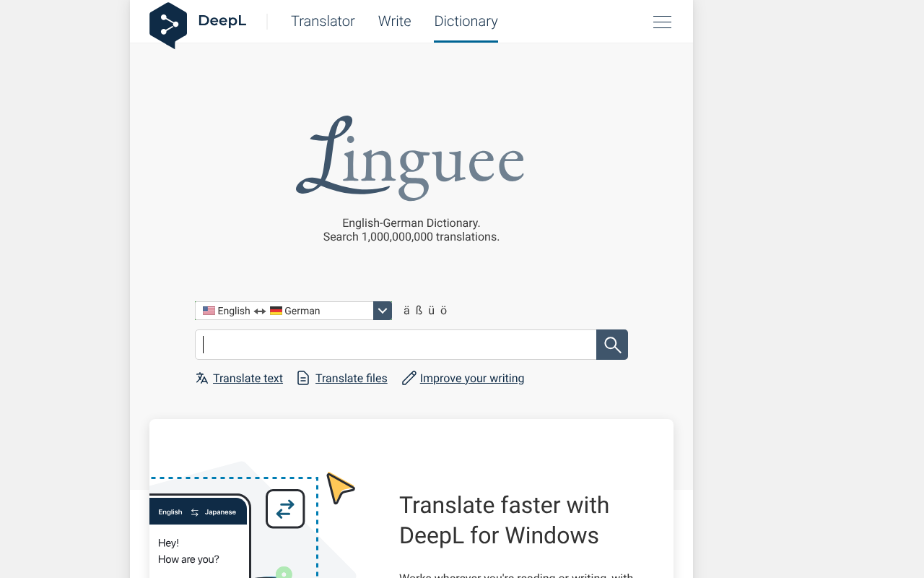Viewport: 924px width, 578px height.
Task: Select the Dictionary tab
Action: point(466,22)
